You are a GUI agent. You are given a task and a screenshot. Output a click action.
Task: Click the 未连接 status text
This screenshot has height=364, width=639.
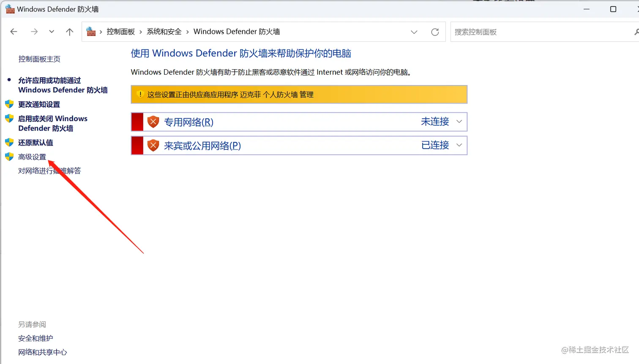[x=435, y=122]
